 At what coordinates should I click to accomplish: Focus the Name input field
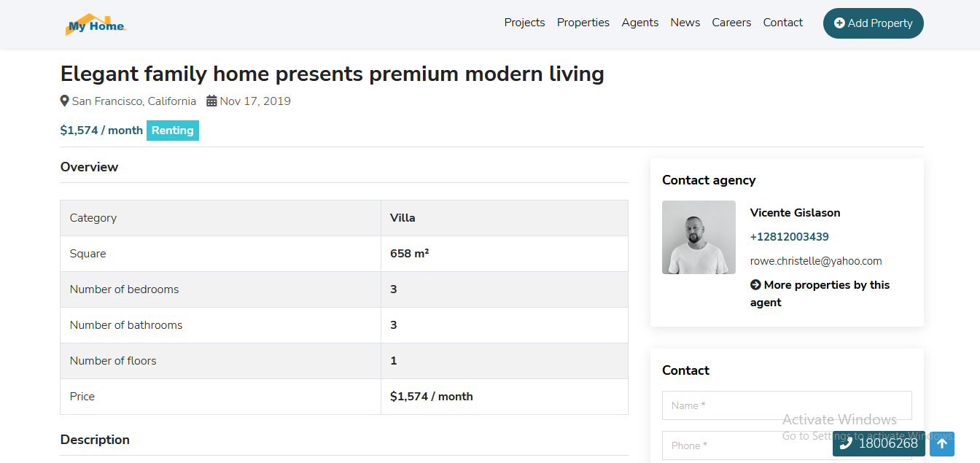pyautogui.click(x=787, y=405)
